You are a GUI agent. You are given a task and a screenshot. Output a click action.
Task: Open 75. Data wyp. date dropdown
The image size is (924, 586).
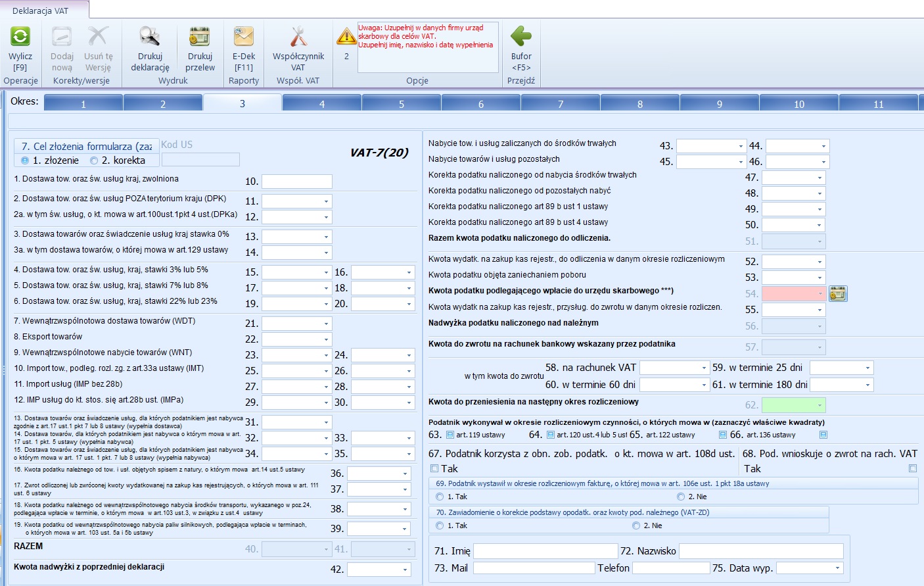point(837,568)
